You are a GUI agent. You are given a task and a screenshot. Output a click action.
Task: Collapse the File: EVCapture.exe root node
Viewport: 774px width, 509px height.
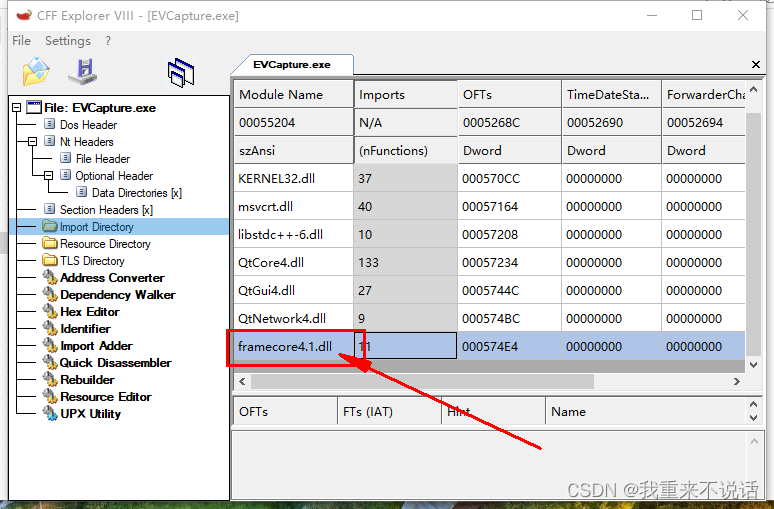(16, 107)
